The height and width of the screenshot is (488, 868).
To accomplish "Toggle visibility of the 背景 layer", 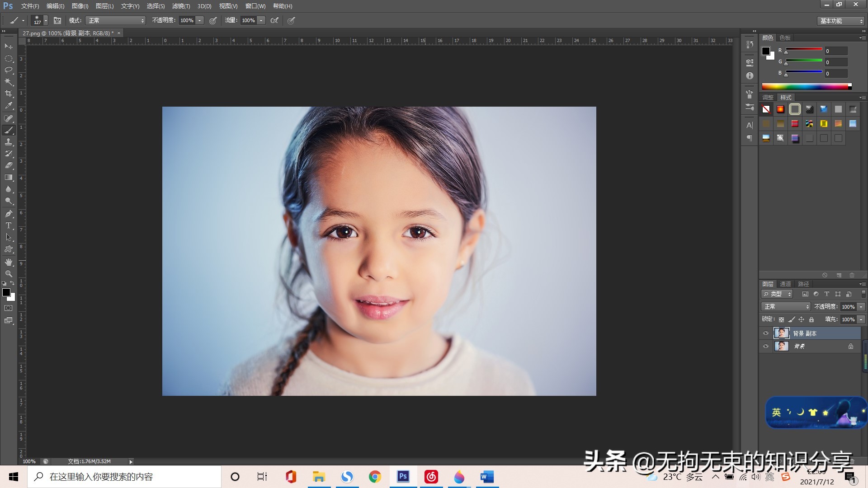I will [x=766, y=347].
